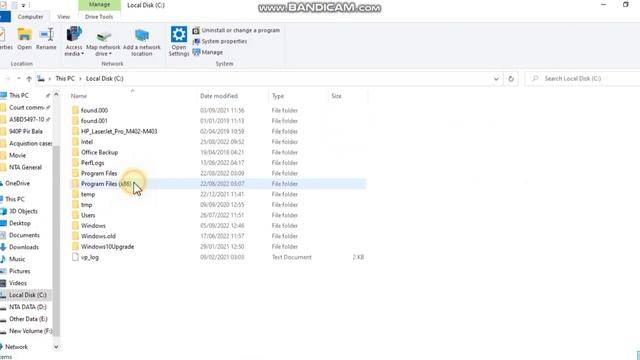Click the Rename ribbon icon
This screenshot has height=360, width=640.
click(47, 34)
